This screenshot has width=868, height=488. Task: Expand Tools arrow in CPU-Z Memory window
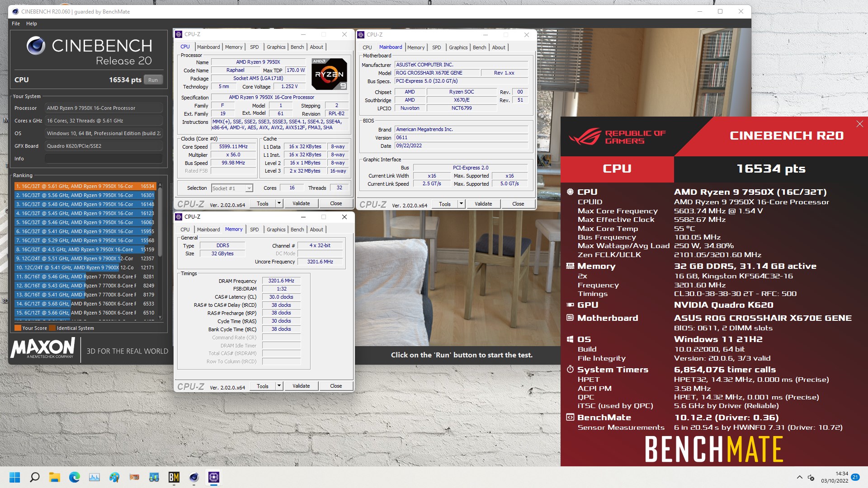tap(279, 386)
